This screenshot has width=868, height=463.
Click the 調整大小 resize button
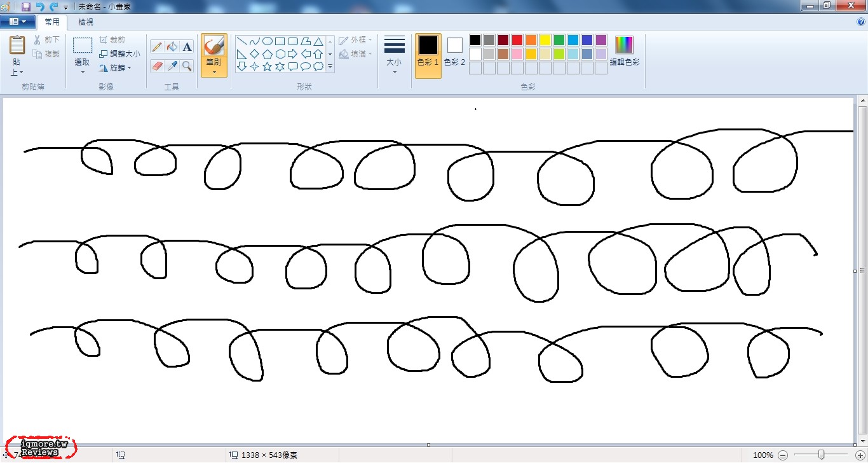click(x=119, y=54)
